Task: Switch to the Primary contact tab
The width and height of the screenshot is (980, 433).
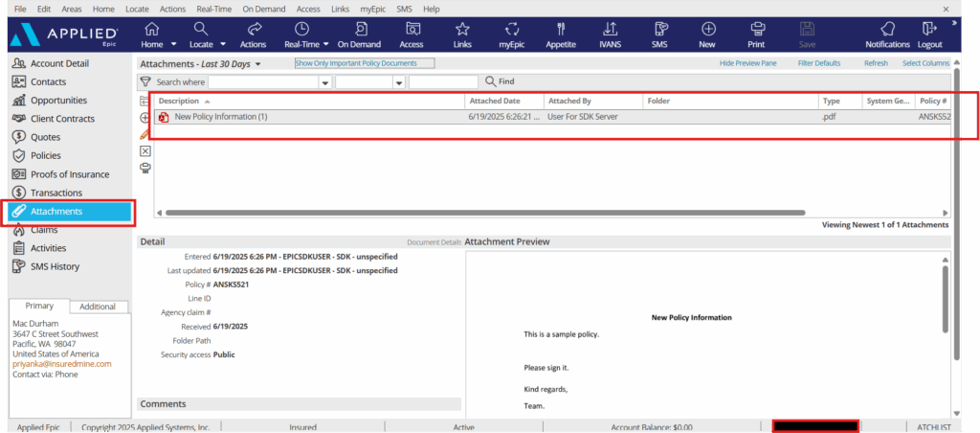Action: pyautogui.click(x=38, y=306)
